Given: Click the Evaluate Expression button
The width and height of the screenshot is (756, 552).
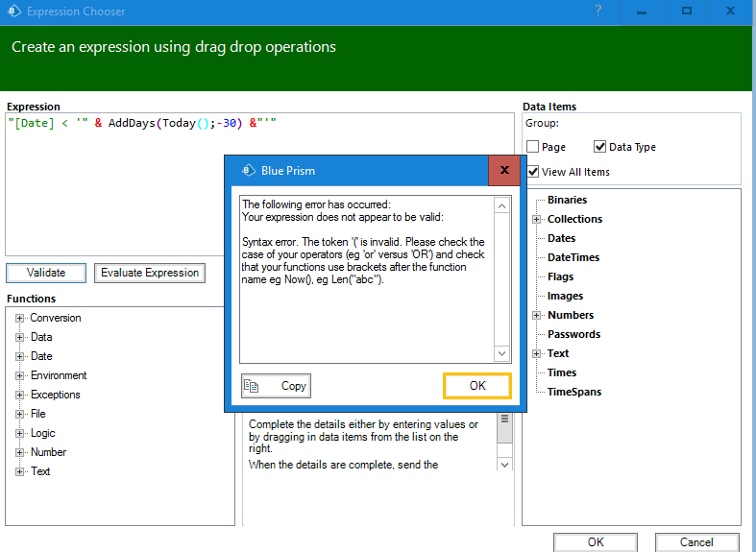Looking at the screenshot, I should point(150,273).
